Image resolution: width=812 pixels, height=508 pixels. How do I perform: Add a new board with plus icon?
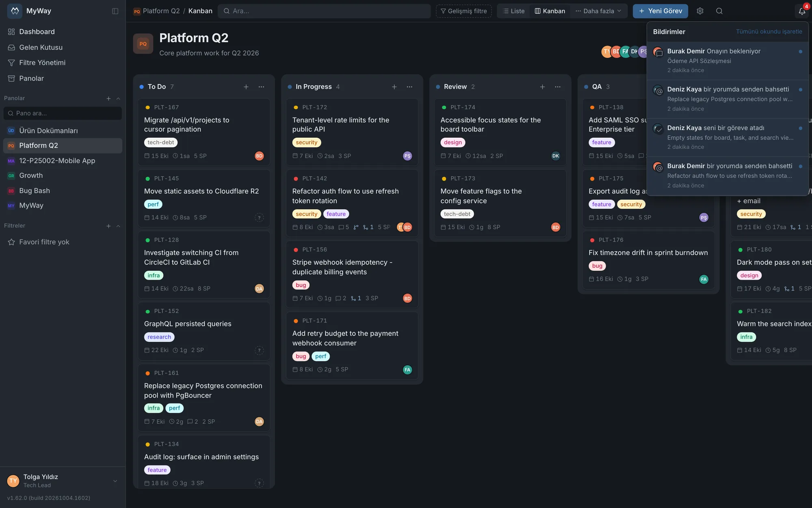coord(108,98)
